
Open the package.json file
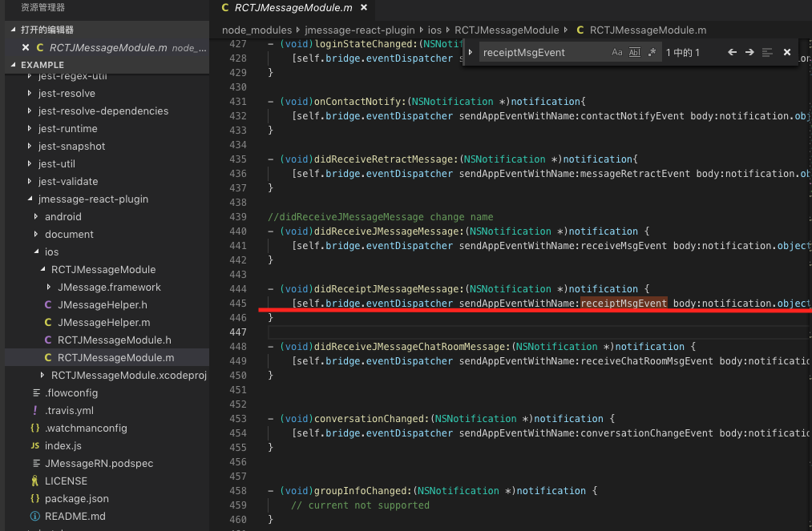pos(107,498)
